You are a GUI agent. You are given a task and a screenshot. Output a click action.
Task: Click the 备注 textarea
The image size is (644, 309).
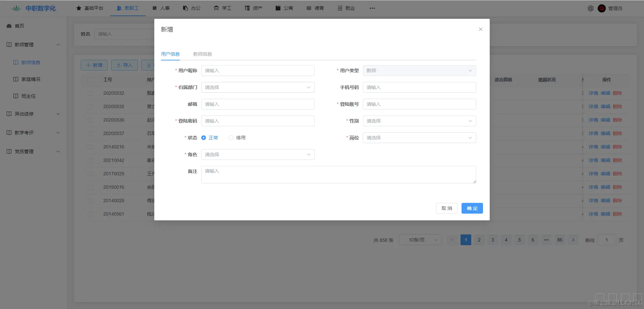339,175
